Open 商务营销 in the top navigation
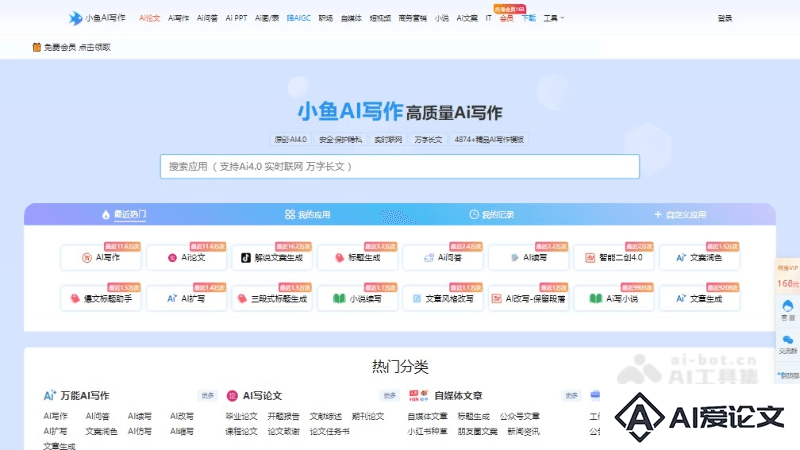Screen dimensions: 800x450 [412, 18]
